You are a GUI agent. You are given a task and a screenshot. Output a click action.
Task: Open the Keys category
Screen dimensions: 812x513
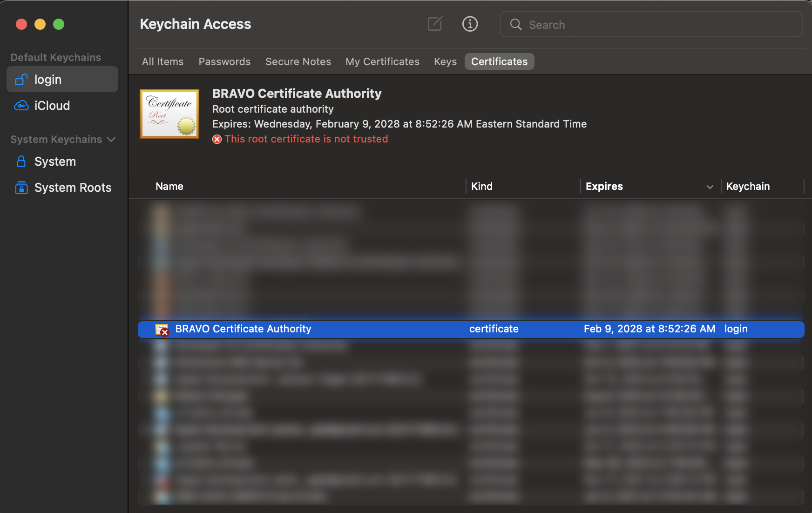[x=445, y=61]
